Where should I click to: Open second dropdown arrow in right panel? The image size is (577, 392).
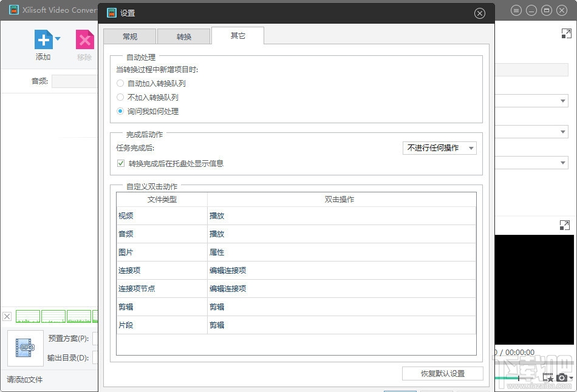click(x=562, y=132)
